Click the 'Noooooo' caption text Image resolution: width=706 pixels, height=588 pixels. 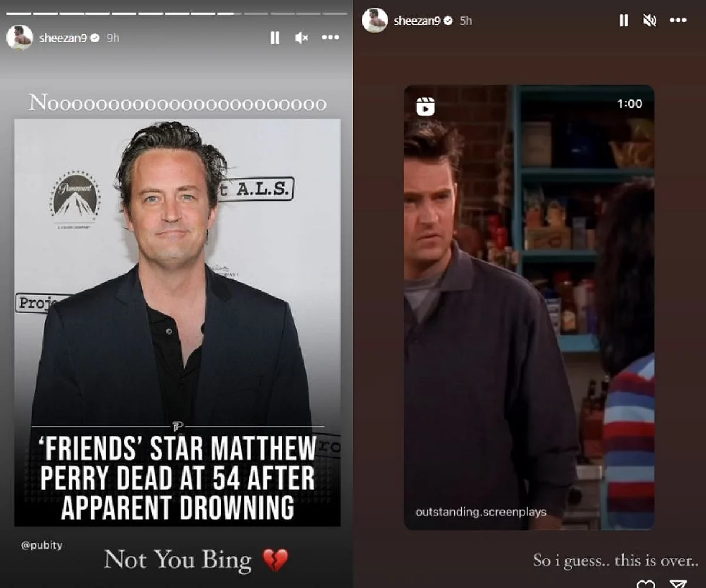point(177,103)
